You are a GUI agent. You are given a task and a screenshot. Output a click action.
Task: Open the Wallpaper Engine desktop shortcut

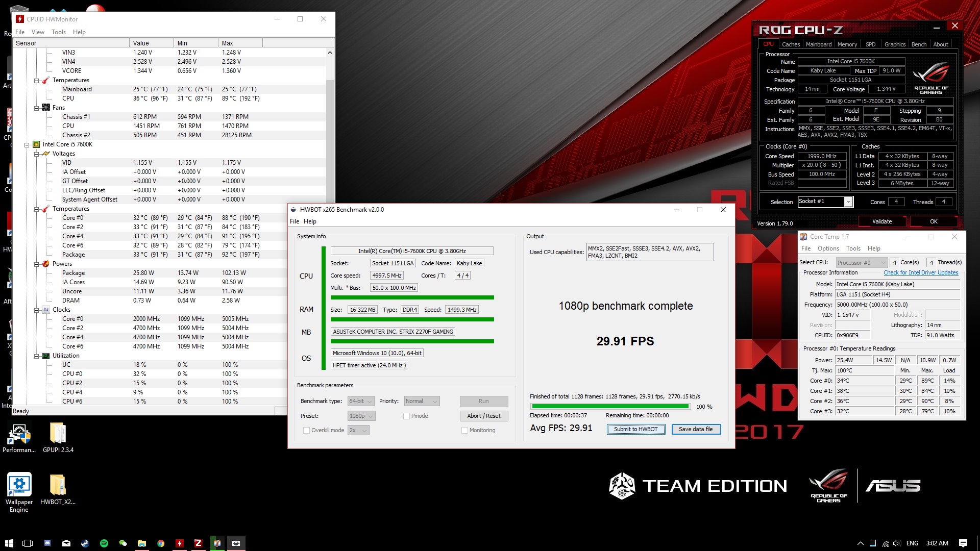pyautogui.click(x=19, y=492)
